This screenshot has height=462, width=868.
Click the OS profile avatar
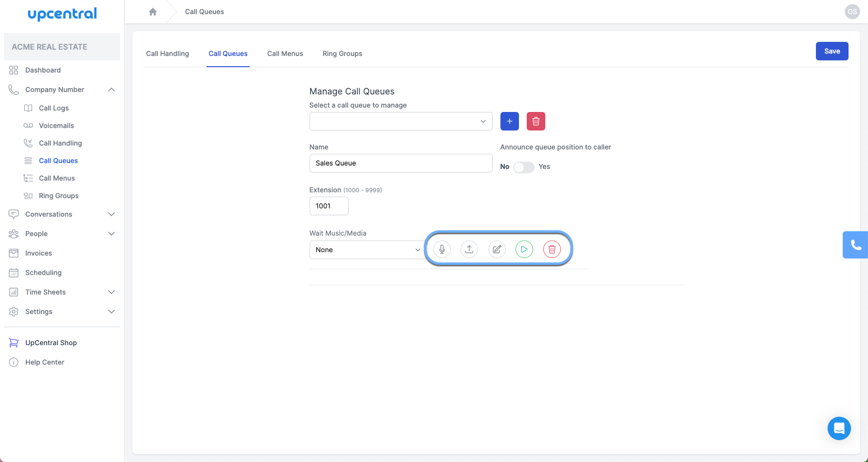(852, 11)
